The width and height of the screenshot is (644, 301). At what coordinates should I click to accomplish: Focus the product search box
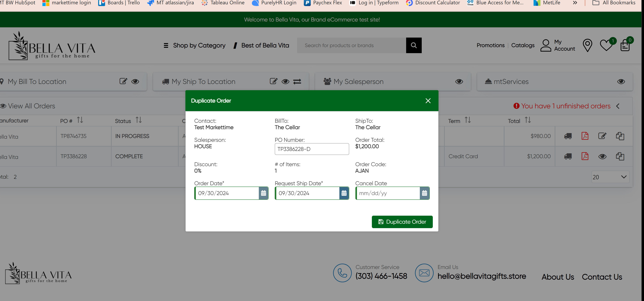(x=351, y=45)
